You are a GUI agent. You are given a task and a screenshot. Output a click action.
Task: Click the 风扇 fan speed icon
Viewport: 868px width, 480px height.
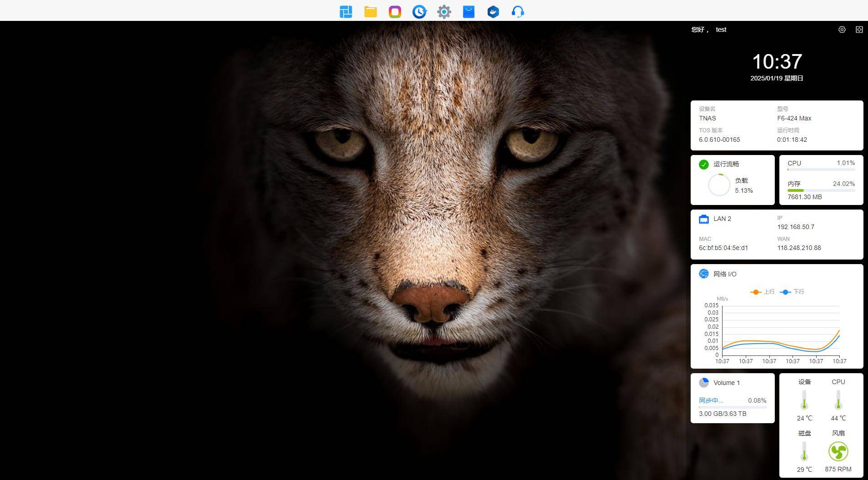click(838, 452)
